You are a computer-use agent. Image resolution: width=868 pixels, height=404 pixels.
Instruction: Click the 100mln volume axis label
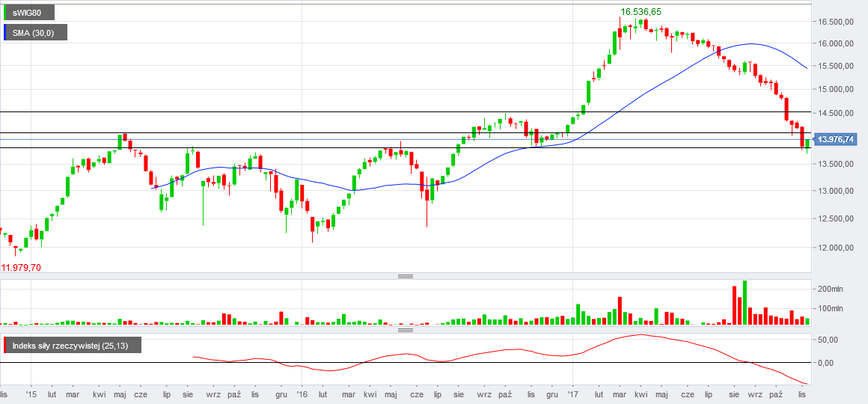pyautogui.click(x=831, y=308)
